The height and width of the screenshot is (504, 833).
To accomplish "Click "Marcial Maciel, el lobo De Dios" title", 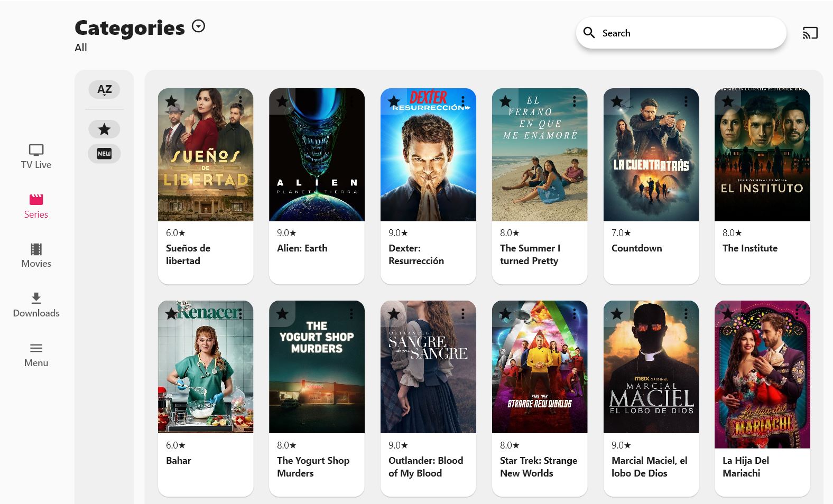I will 649,466.
